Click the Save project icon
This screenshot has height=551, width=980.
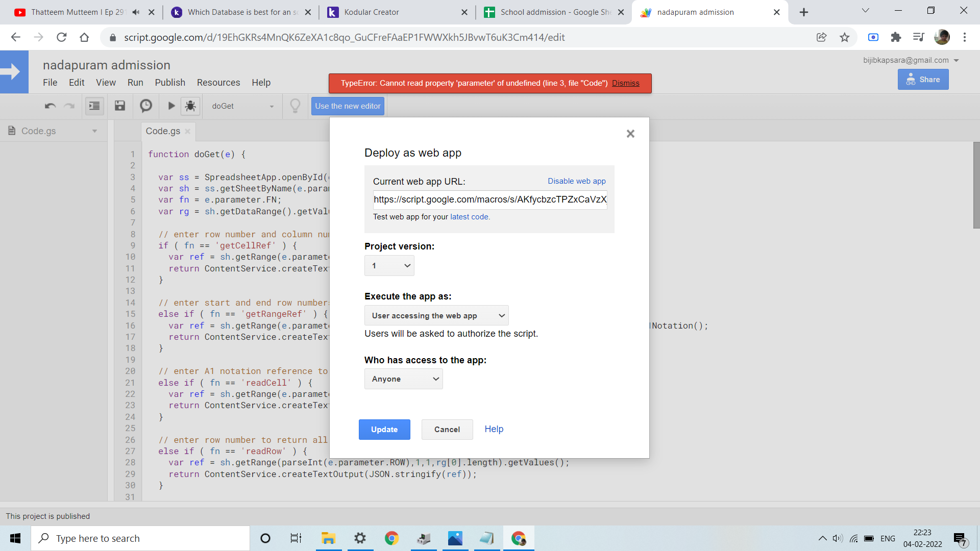pyautogui.click(x=120, y=106)
